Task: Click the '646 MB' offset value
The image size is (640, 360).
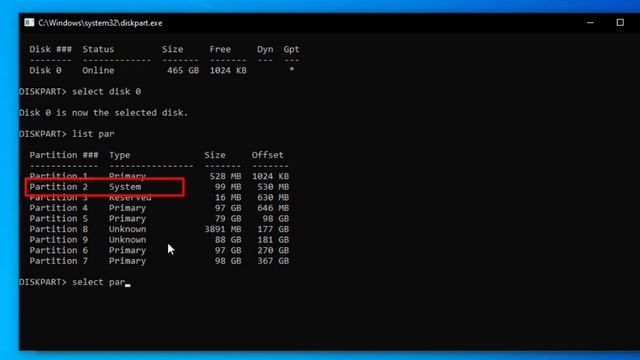Action: click(273, 208)
